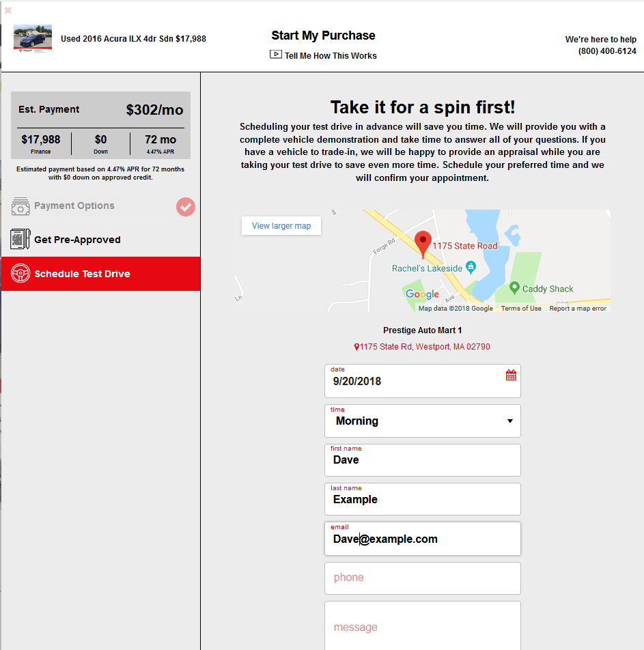
Task: Click the Get Pre-Approved clipboard icon
Action: coord(20,239)
